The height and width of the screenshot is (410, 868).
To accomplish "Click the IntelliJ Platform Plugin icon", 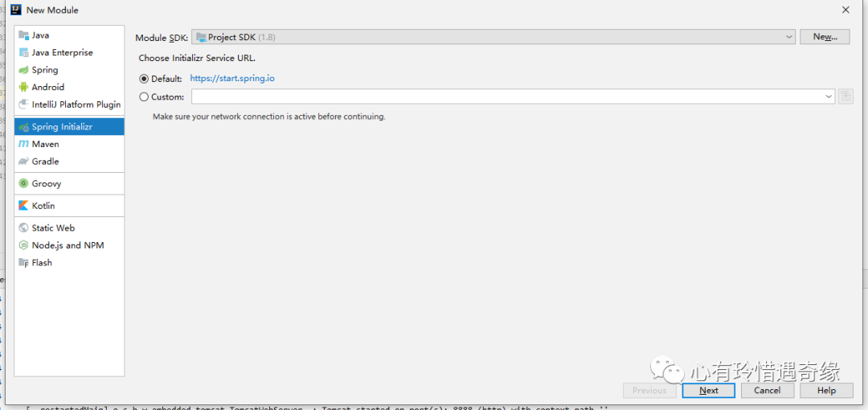I will [x=23, y=105].
